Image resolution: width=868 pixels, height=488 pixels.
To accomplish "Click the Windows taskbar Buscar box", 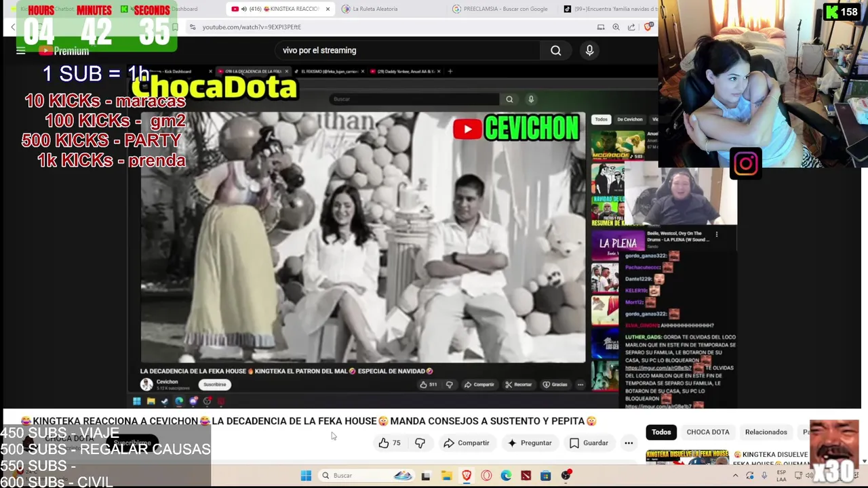I will (366, 475).
